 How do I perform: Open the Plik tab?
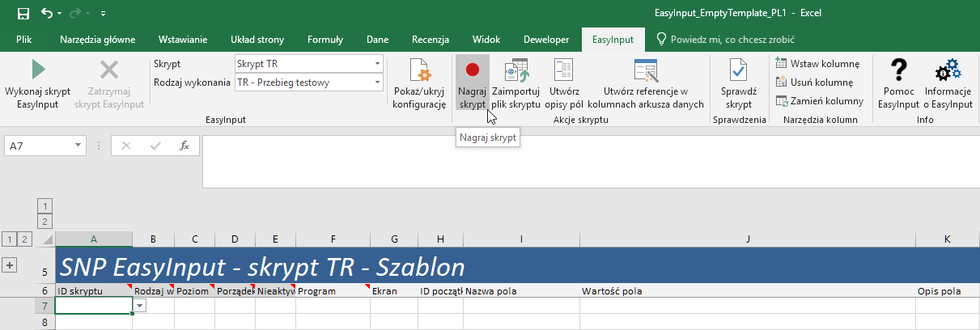(24, 39)
